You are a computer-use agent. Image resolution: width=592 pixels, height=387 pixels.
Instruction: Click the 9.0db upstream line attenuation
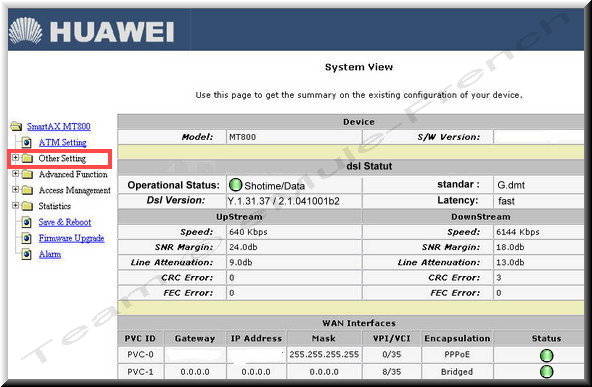(x=240, y=262)
